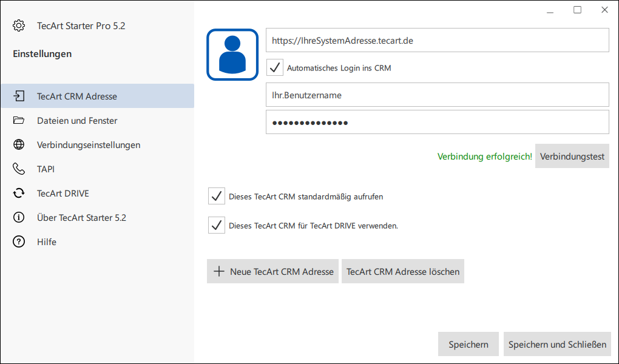This screenshot has height=364, width=619.
Task: Click TecArt CRM Adresse löschen button
Action: (x=403, y=271)
